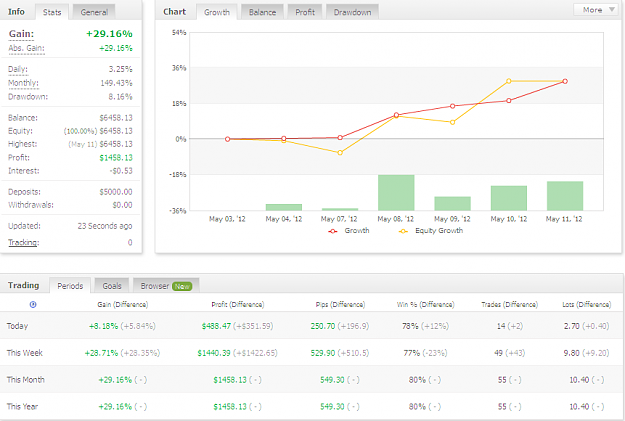
Task: Click the May 11 green profit bar
Action: coord(565,196)
